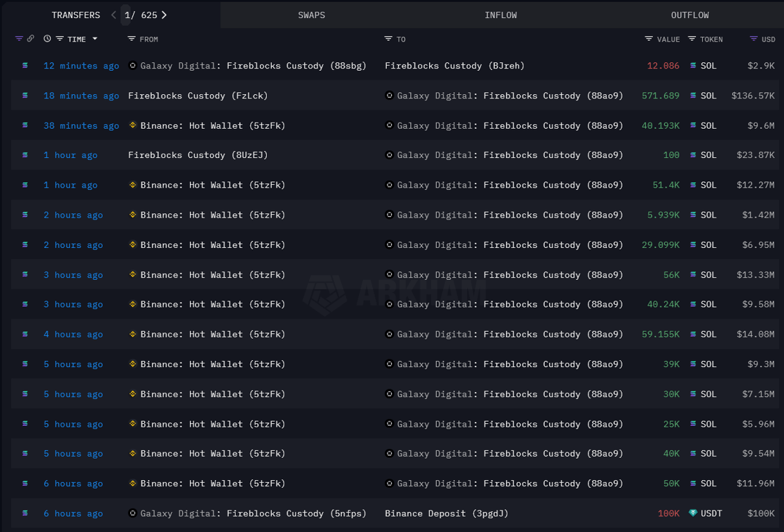Click the VALUE column filter icon
784x532 pixels.
(649, 39)
